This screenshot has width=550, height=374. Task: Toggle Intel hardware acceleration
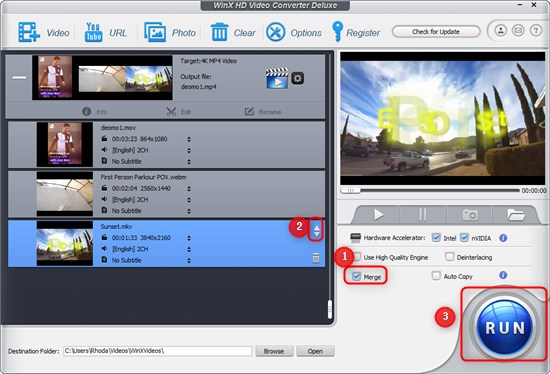pos(436,238)
